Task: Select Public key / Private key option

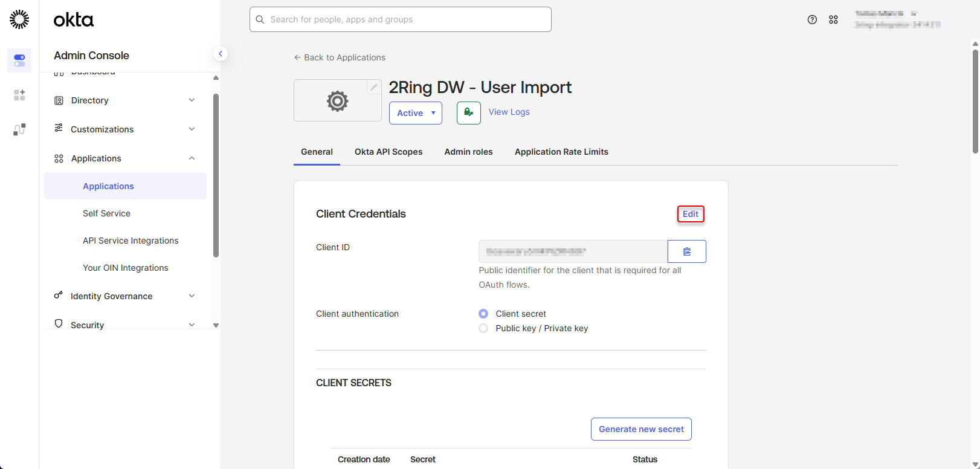Action: click(483, 328)
